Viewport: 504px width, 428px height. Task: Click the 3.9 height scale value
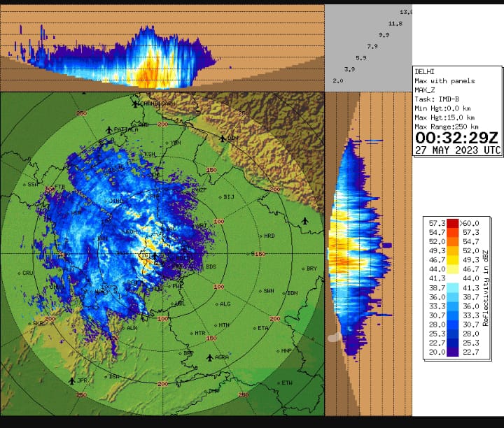tap(349, 69)
